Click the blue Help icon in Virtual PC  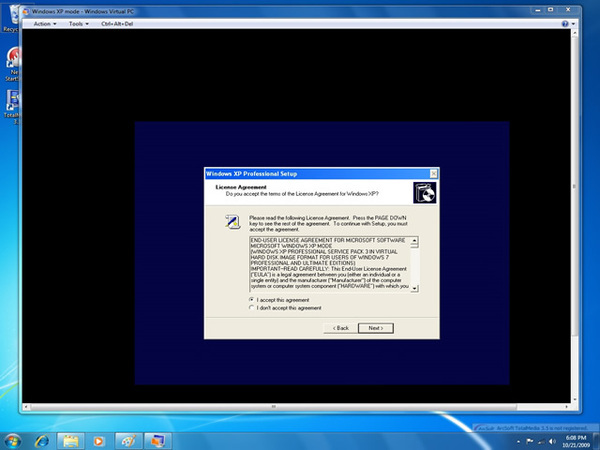click(565, 24)
